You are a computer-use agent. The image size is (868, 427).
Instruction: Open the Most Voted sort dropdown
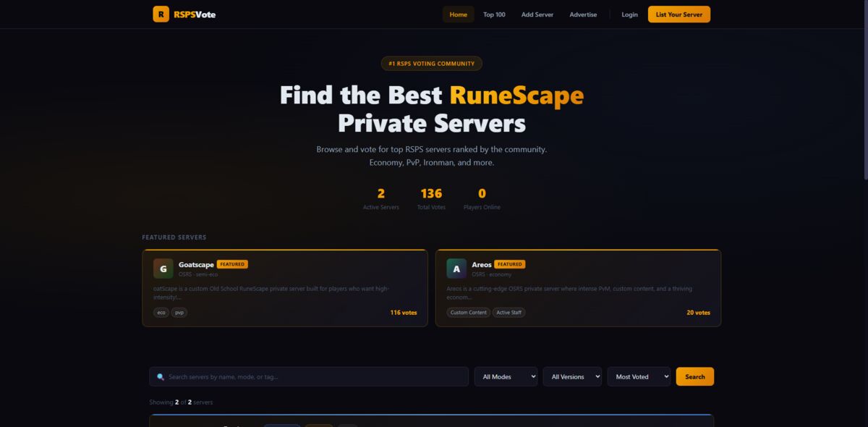click(639, 376)
